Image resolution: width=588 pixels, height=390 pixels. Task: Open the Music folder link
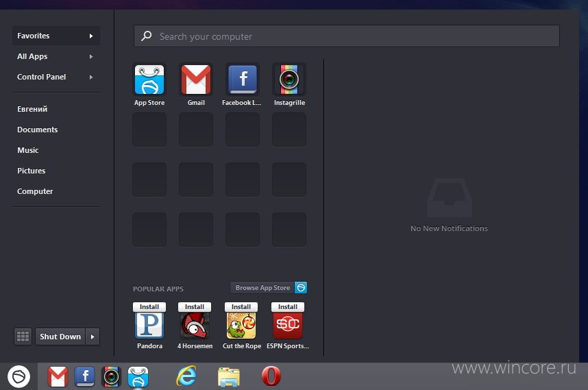pyautogui.click(x=27, y=150)
